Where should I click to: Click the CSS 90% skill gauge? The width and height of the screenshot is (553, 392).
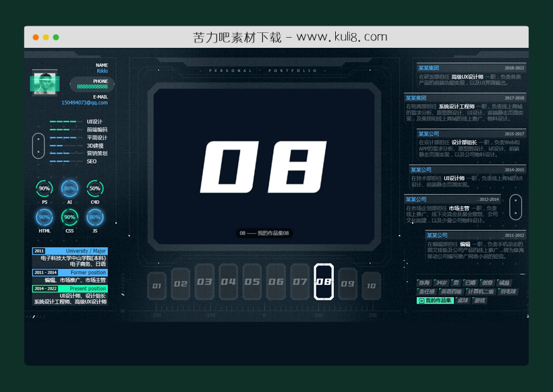point(69,218)
